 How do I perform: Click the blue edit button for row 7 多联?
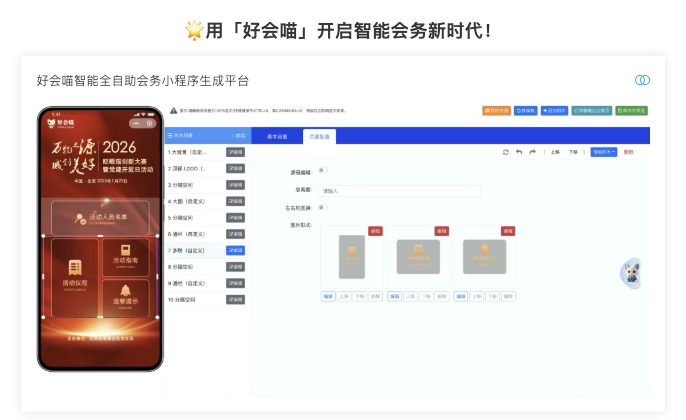(235, 250)
